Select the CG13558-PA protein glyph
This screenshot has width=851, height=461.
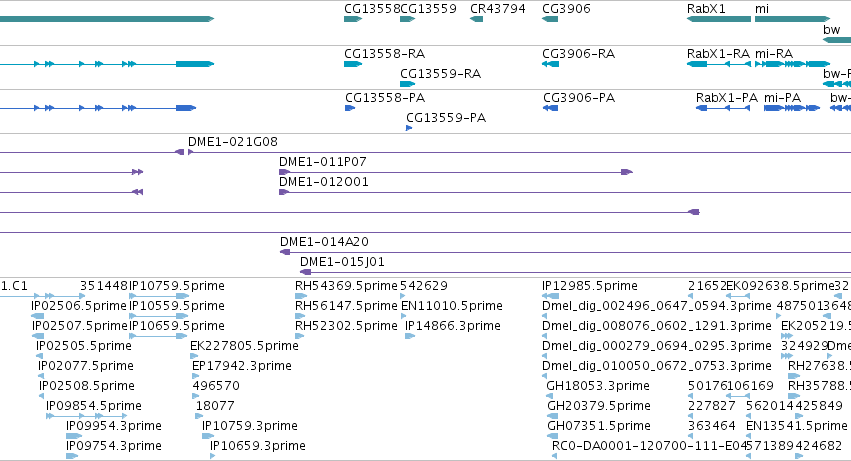pos(350,108)
